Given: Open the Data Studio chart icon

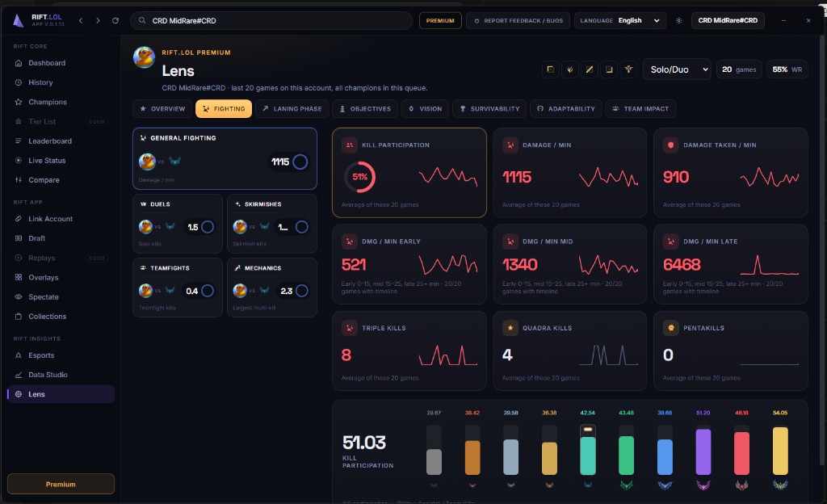Looking at the screenshot, I should (x=19, y=375).
